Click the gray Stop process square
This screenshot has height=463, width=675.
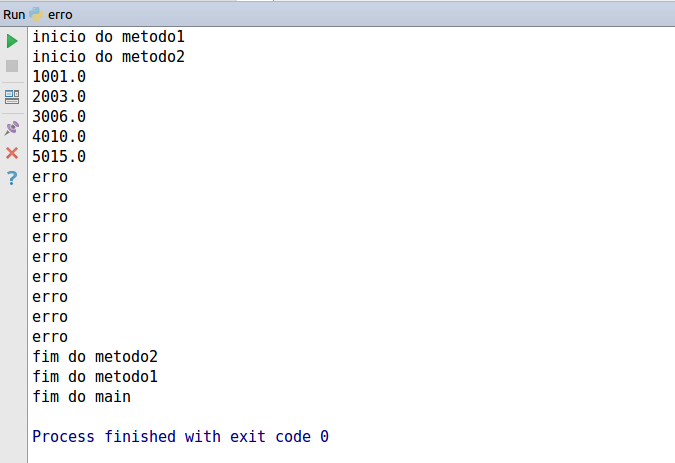pyautogui.click(x=12, y=66)
